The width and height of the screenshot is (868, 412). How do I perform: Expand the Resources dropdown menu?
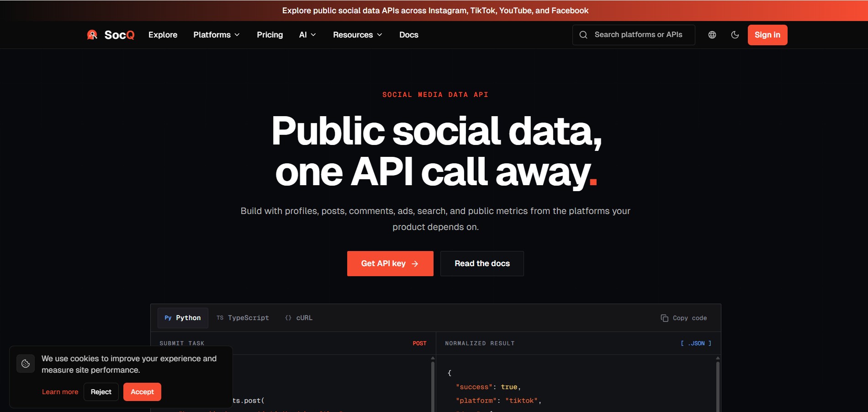click(x=358, y=35)
